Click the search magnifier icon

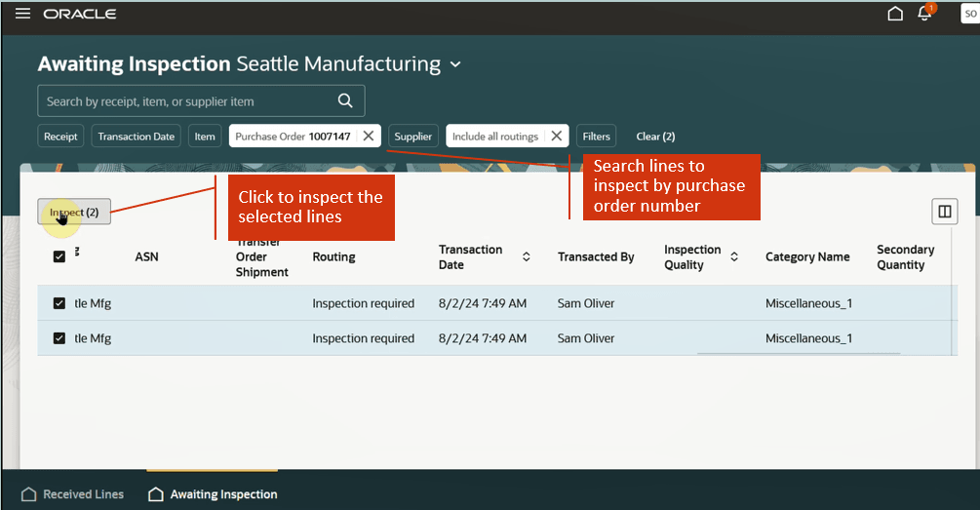click(x=345, y=100)
